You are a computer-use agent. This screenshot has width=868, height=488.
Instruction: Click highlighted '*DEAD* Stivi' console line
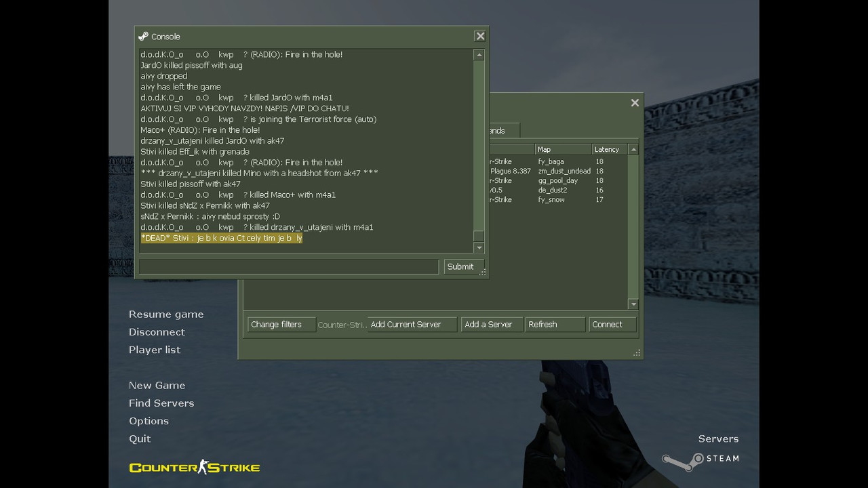point(222,239)
